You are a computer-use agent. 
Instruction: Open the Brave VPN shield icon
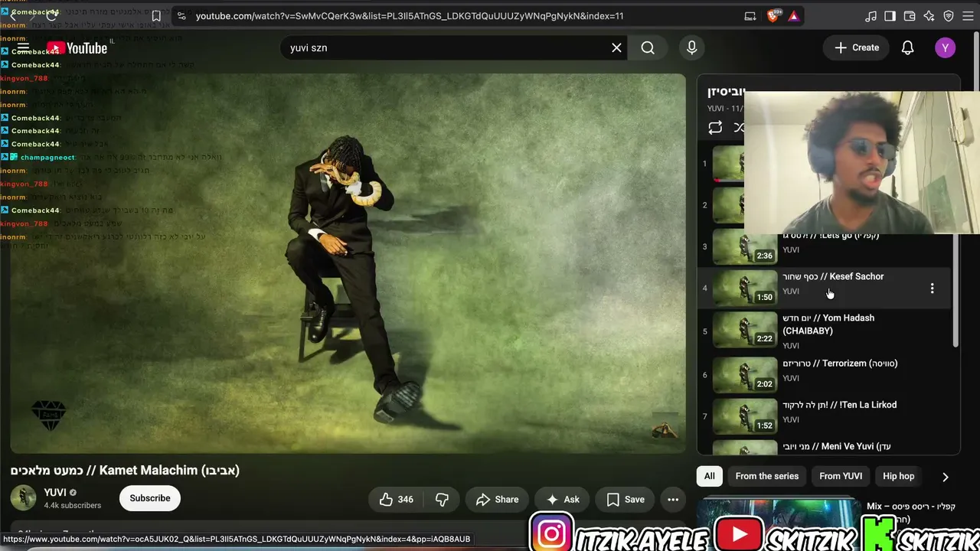coord(949,16)
